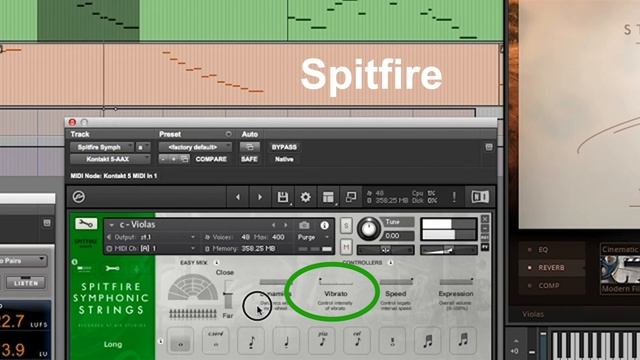This screenshot has width=640, height=360.
Task: Click the Auto header label
Action: (249, 134)
